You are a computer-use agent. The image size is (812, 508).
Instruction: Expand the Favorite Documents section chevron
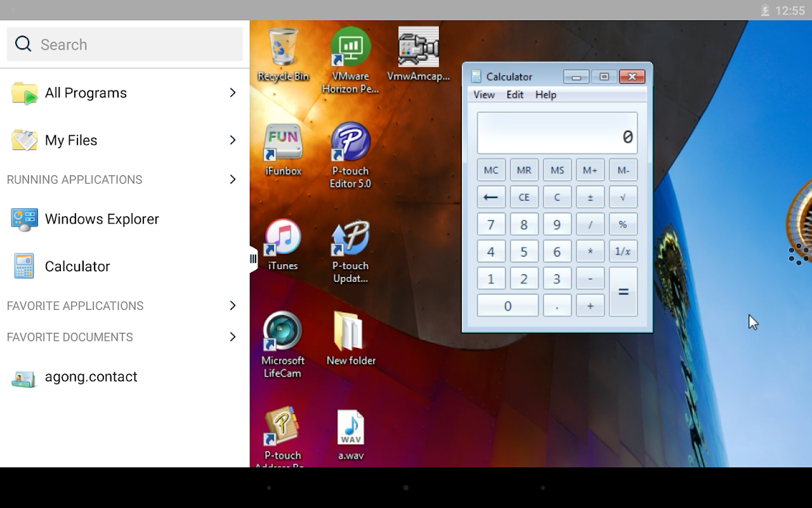click(x=233, y=337)
